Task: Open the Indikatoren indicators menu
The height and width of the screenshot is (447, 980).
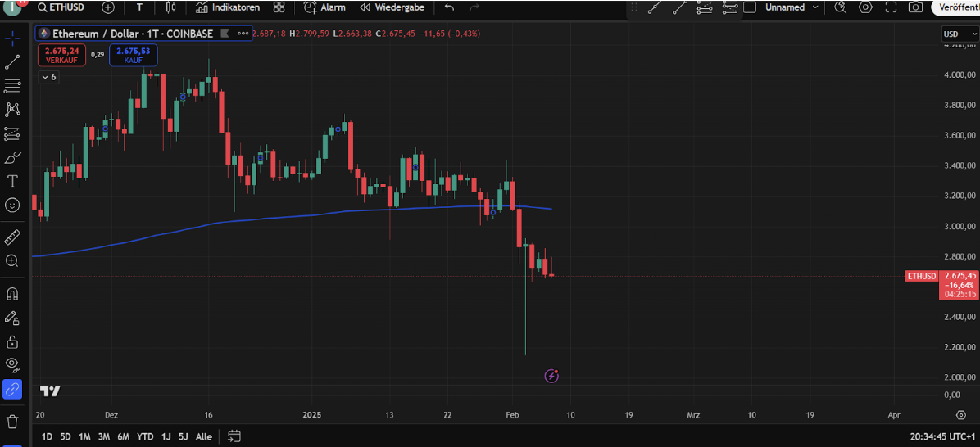Action: [228, 7]
